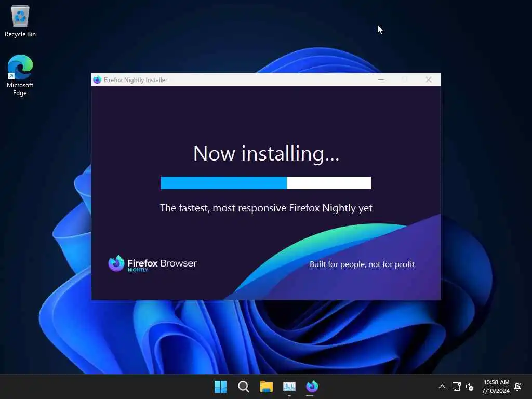
Task: Click the "Now installing..." heading
Action: click(x=266, y=154)
